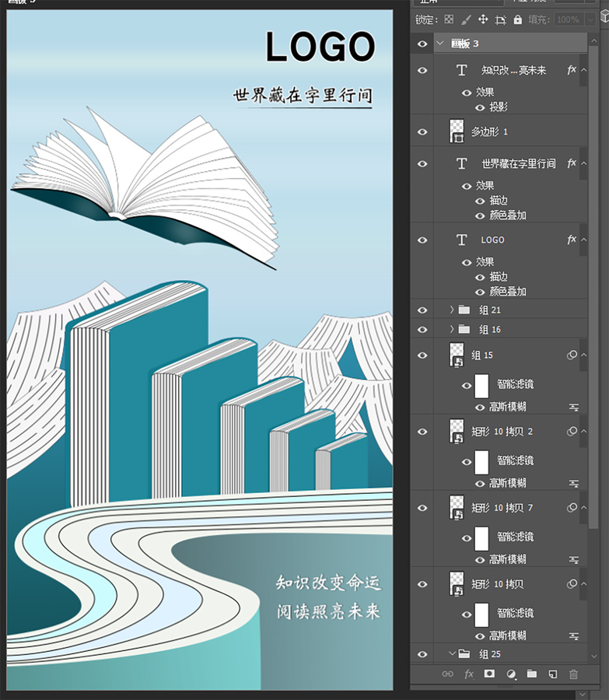Collapse smart filters of 矩形 10 拷贝 7
609x700 pixels.
coord(583,508)
